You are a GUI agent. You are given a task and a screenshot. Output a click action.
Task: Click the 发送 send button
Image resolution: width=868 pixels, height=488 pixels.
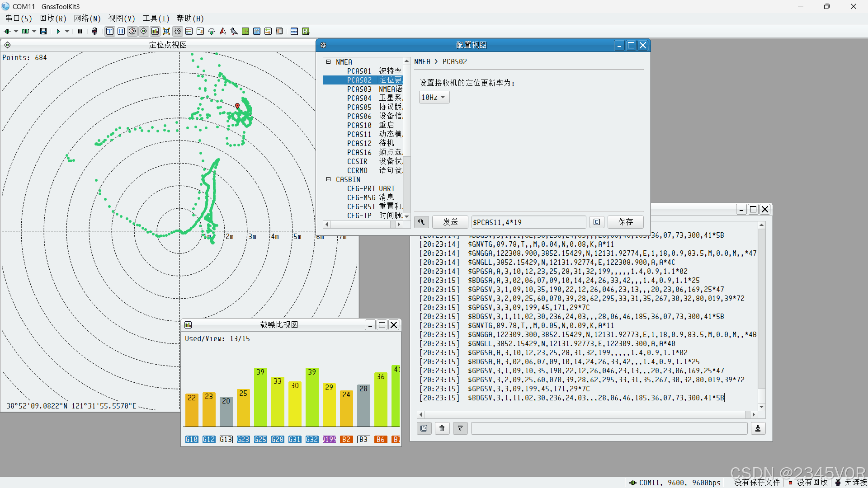pos(450,222)
